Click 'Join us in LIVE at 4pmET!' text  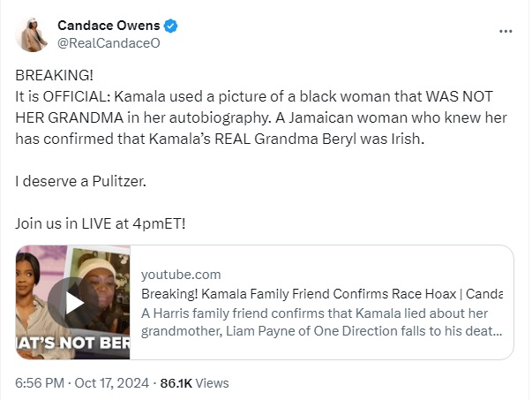(x=101, y=223)
